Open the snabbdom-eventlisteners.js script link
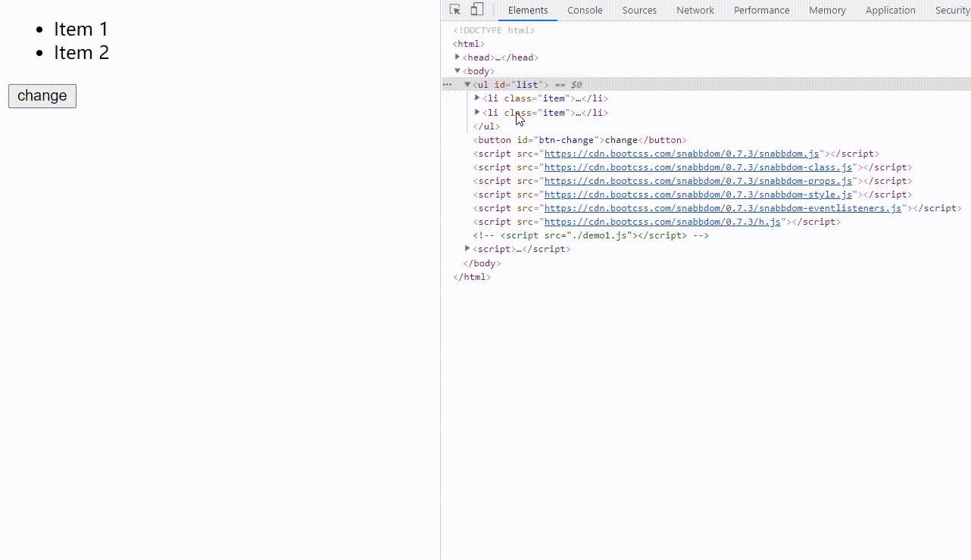The height and width of the screenshot is (560, 971). (x=723, y=208)
